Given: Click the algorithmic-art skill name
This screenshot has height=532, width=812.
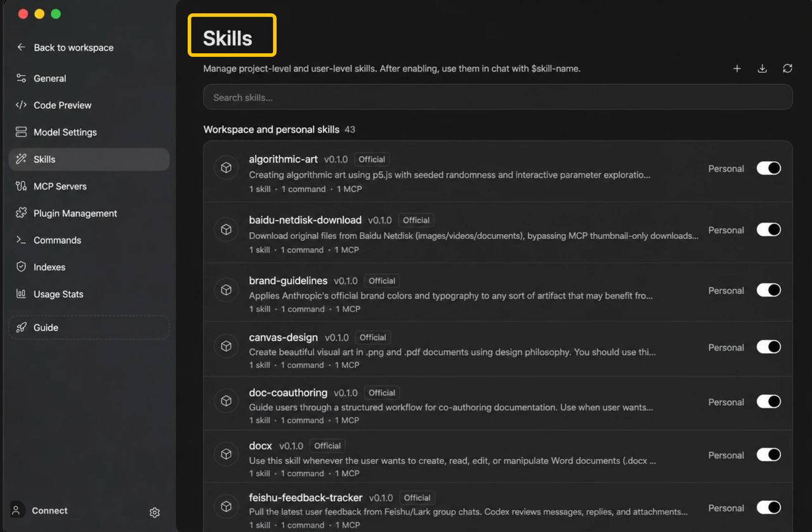Looking at the screenshot, I should click(x=283, y=159).
